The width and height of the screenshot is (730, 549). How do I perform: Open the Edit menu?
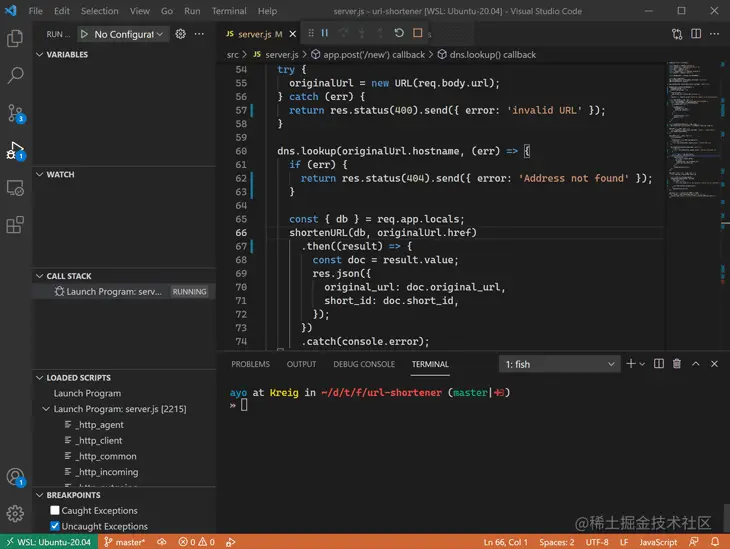click(61, 11)
